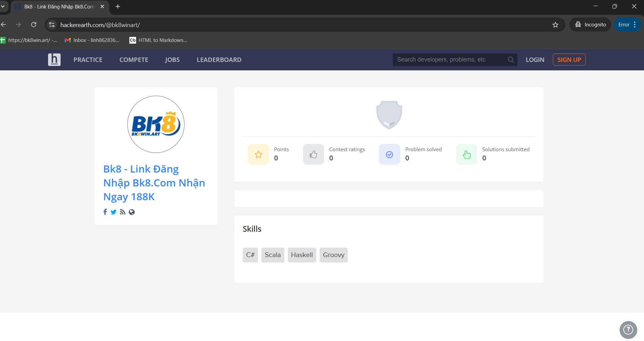Open the Twitter profile icon
This screenshot has height=341, width=644.
(x=113, y=212)
